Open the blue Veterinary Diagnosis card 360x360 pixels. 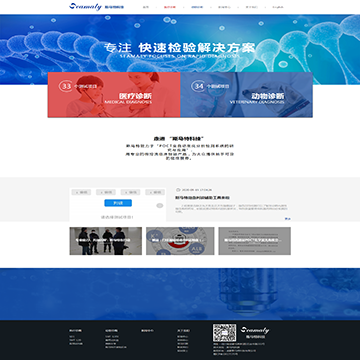click(246, 95)
